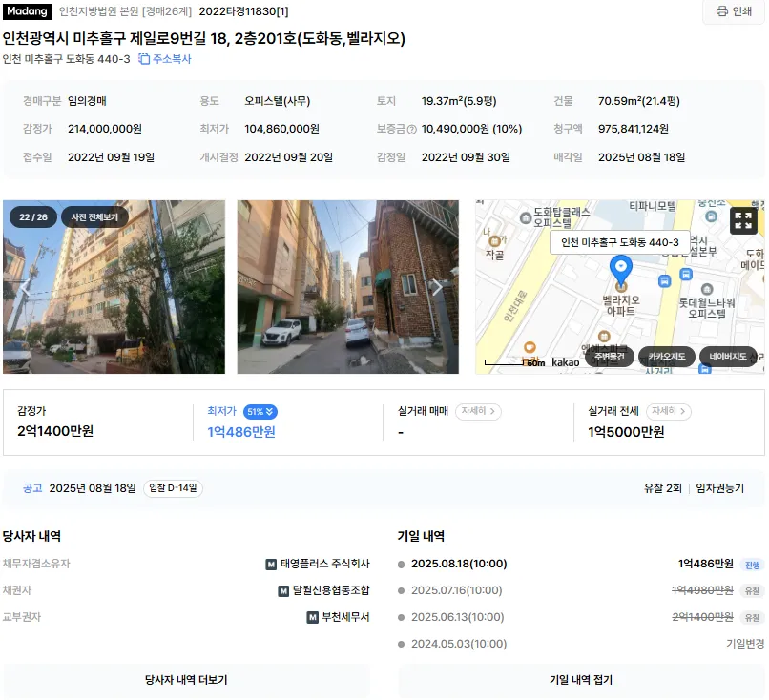Click the Madang logo

click(x=27, y=11)
